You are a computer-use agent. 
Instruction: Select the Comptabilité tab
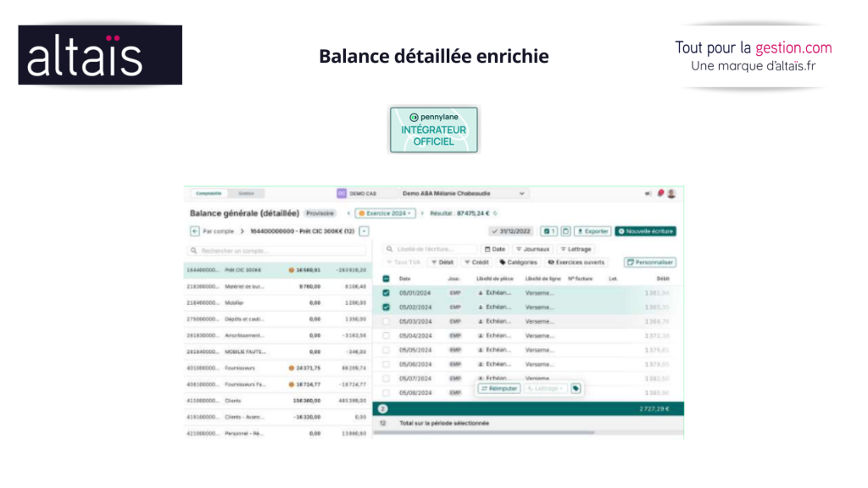coord(209,193)
